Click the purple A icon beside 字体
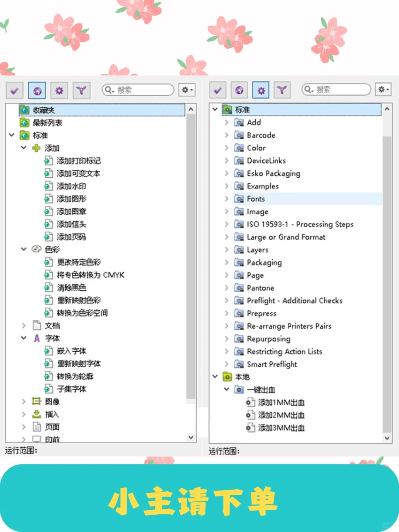The height and width of the screenshot is (532, 399). click(36, 338)
